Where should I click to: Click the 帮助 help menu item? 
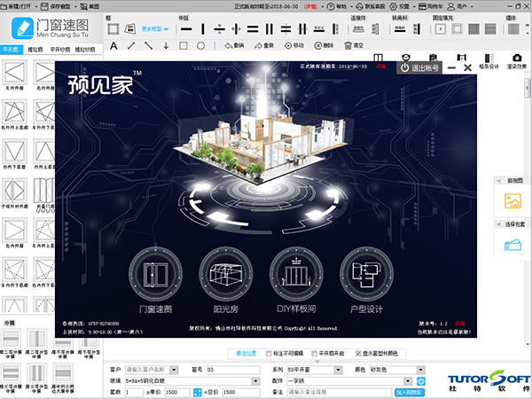337,6
